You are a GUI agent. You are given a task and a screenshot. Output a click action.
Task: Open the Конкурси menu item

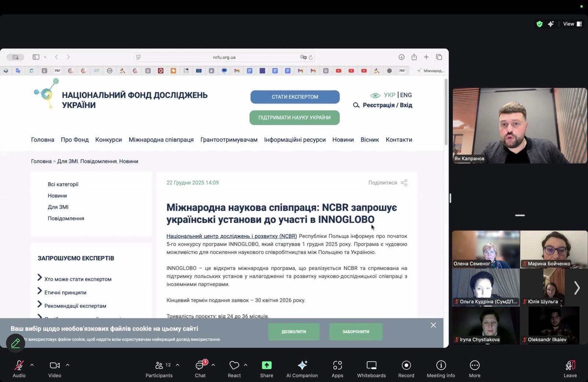point(108,140)
